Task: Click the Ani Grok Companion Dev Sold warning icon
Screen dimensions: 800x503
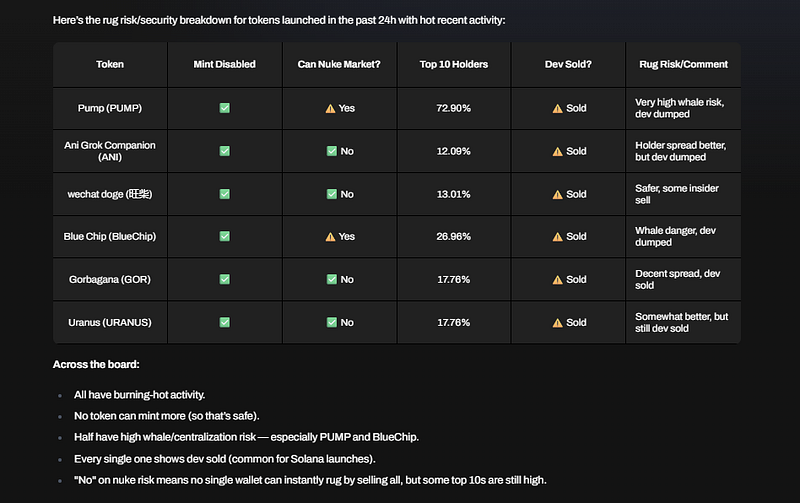Action: click(x=557, y=151)
